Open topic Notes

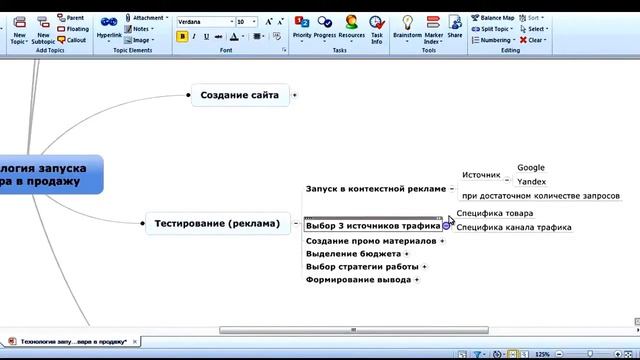coord(138,29)
